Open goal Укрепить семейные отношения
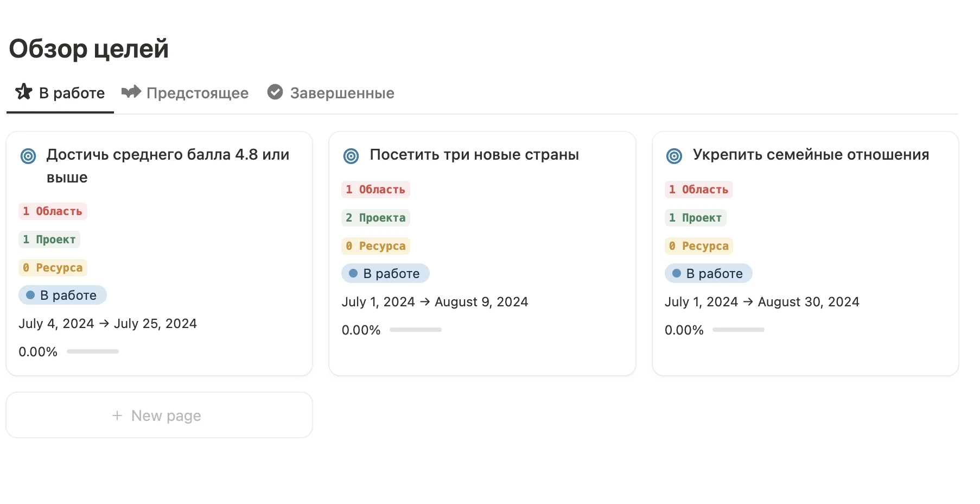This screenshot has width=980, height=504. 811,155
